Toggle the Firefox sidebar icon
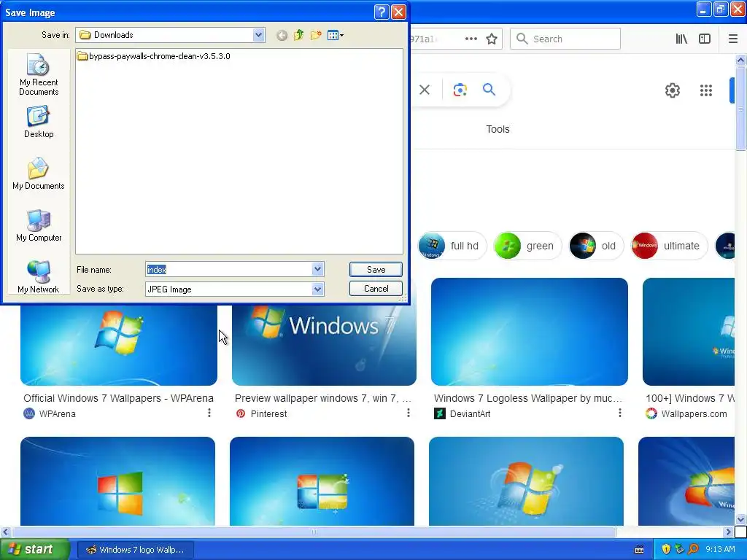Viewport: 747px width, 560px height. pos(705,39)
